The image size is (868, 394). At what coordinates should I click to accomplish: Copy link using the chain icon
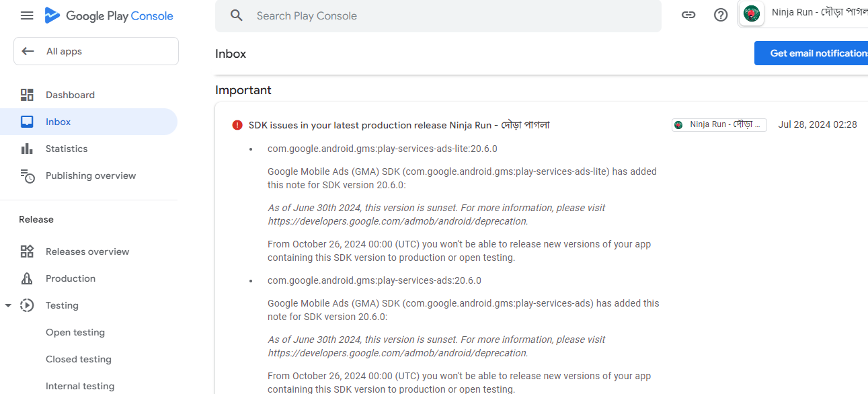point(688,15)
